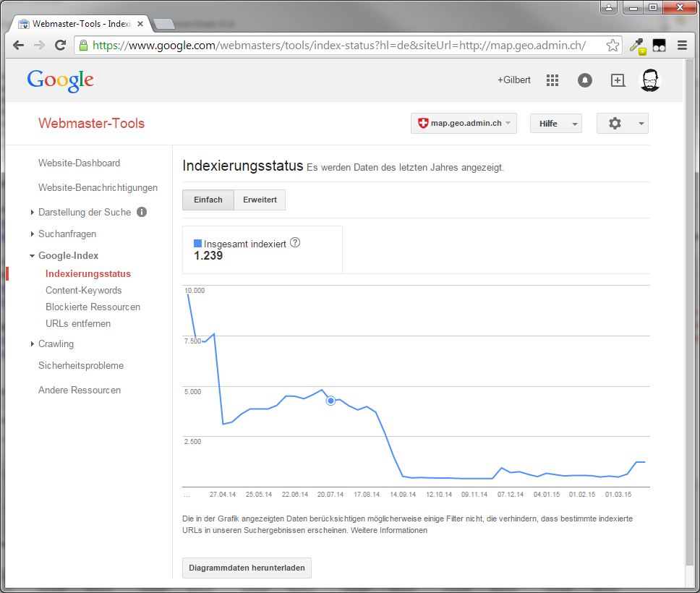This screenshot has width=700, height=593.
Task: Click info icon beside Darstellung der Suche
Action: (142, 212)
